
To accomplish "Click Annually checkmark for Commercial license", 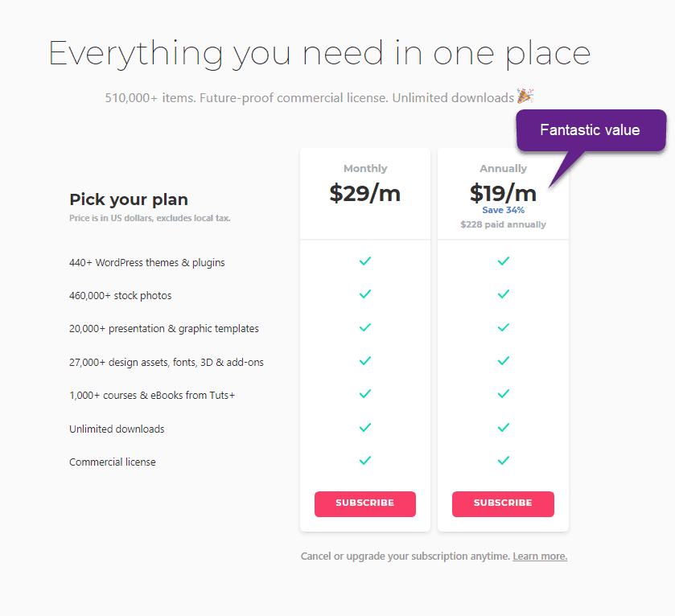I will 504,460.
